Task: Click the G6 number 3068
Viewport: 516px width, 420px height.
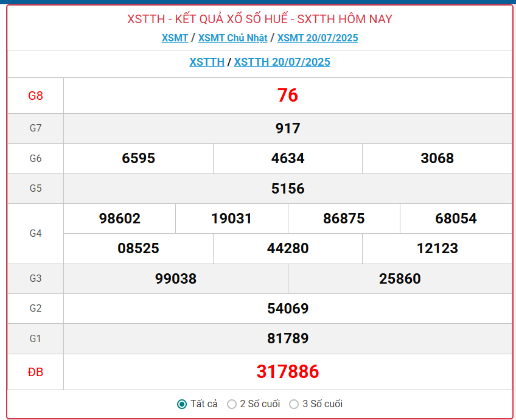Action: click(x=437, y=158)
